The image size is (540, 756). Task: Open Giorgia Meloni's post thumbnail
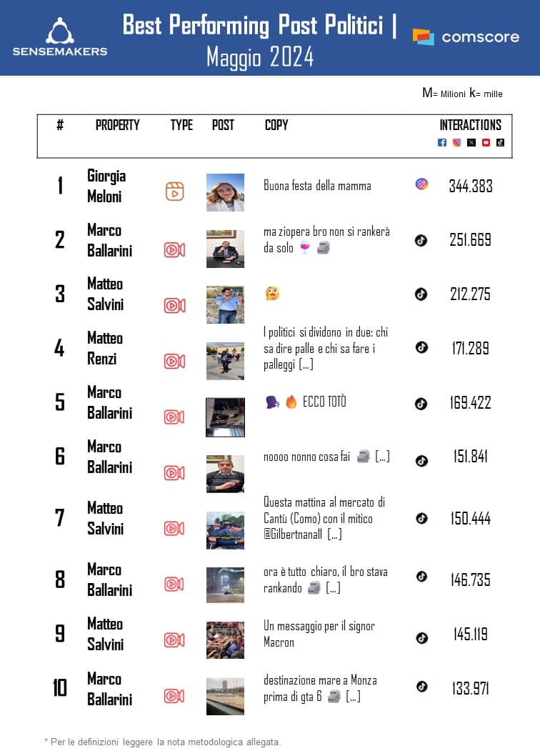(x=225, y=192)
